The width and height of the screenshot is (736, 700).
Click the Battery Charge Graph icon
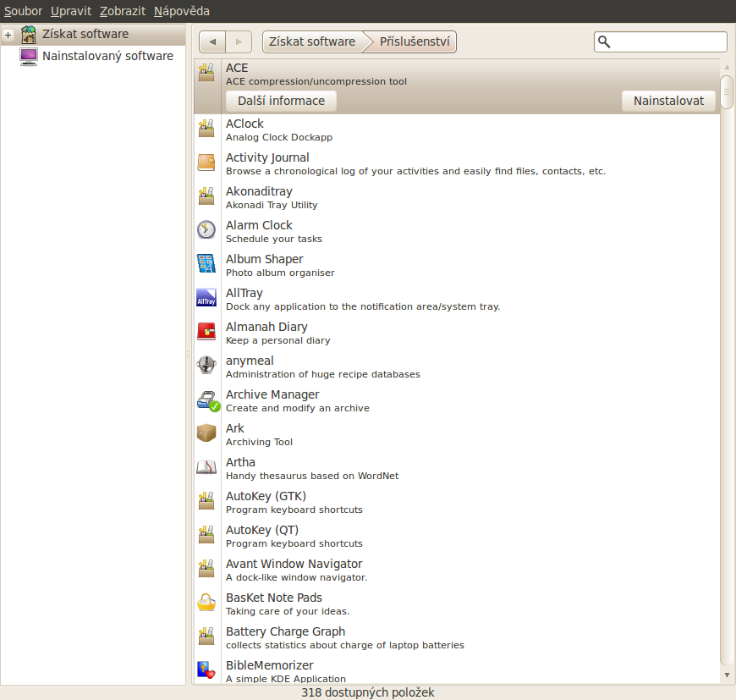206,637
